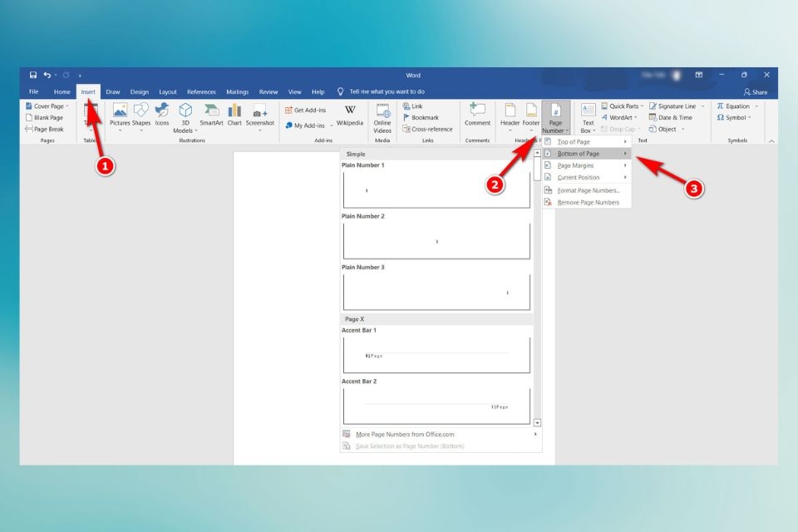This screenshot has height=532, width=798.
Task: Open the Review tab
Action: pos(268,91)
